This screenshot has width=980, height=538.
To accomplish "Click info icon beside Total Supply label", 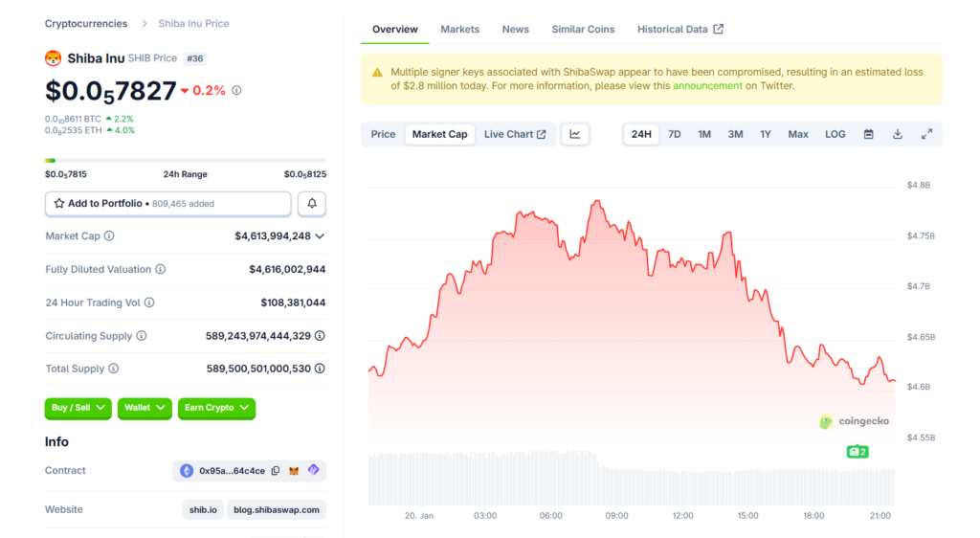I will (114, 369).
